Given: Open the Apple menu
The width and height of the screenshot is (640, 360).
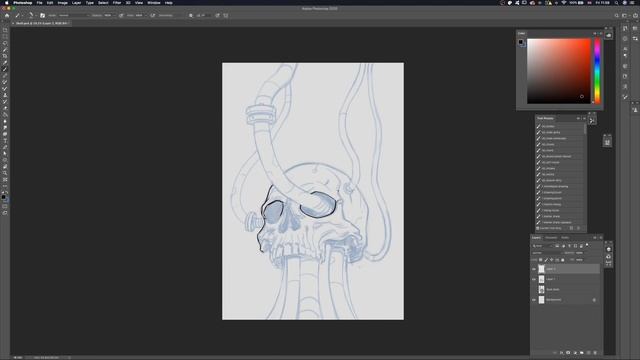Looking at the screenshot, I should (x=6, y=2).
